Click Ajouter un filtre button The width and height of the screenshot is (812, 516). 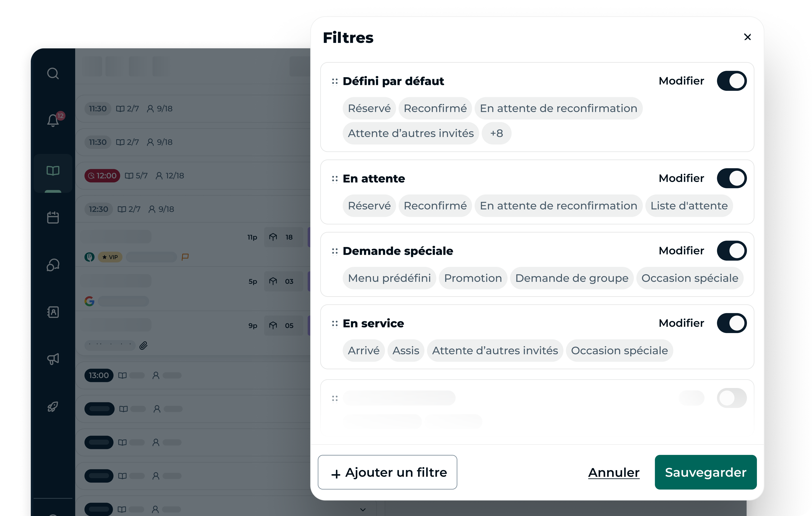pos(387,472)
